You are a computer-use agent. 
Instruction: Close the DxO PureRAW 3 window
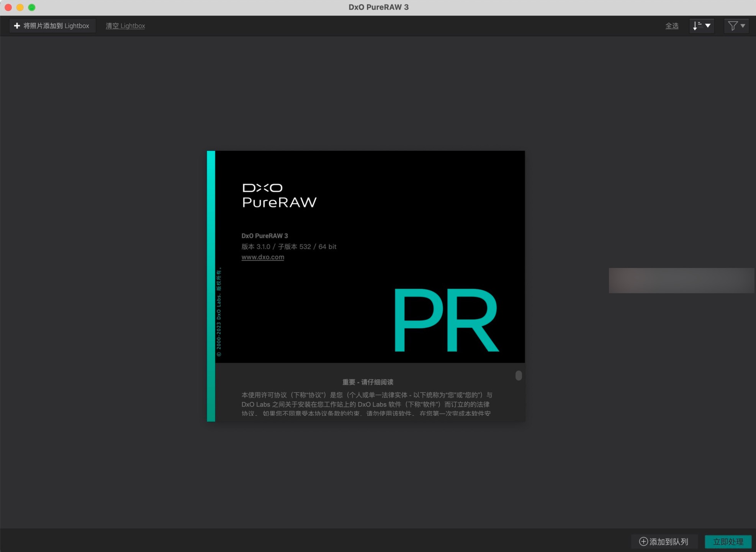tap(8, 7)
